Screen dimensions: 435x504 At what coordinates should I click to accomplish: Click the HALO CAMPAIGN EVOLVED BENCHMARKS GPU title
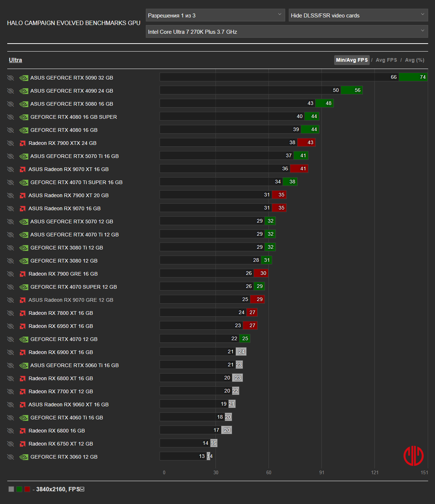(x=74, y=23)
